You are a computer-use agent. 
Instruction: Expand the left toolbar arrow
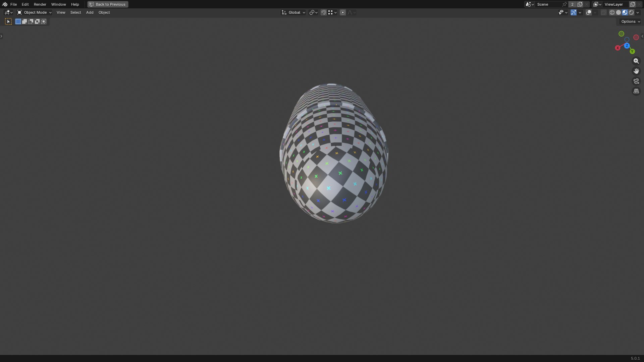coord(1,36)
